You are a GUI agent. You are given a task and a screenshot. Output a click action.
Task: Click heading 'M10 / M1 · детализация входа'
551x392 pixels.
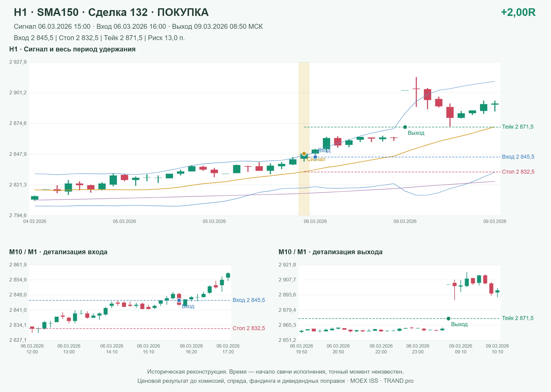(x=58, y=252)
